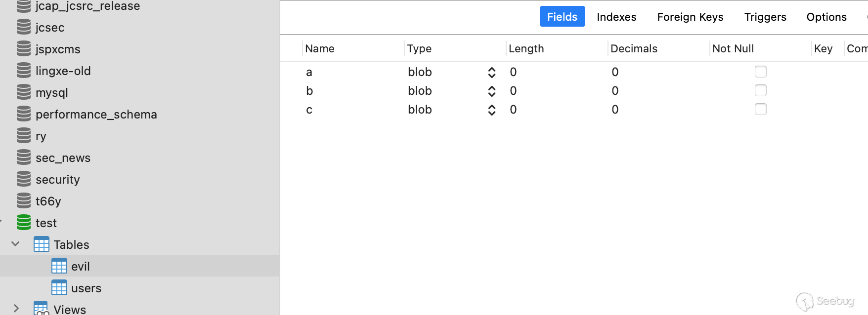868x315 pixels.
Task: Click the green test database icon
Action: point(24,223)
